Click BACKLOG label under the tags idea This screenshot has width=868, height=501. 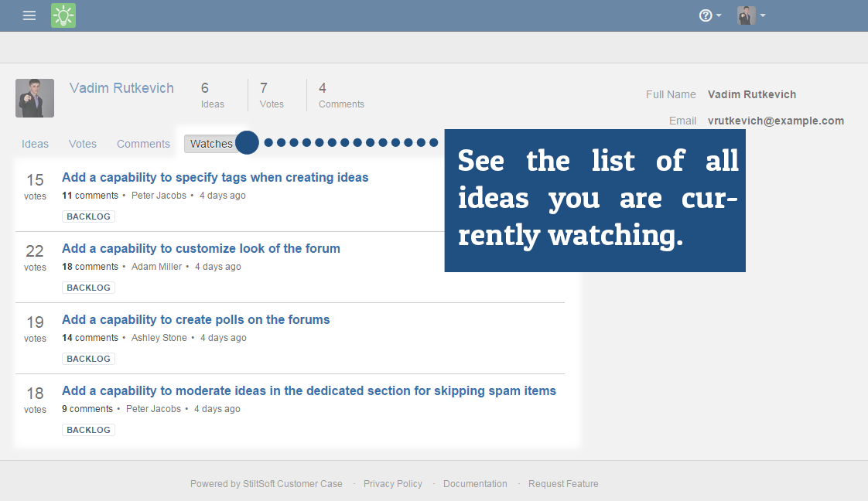88,216
